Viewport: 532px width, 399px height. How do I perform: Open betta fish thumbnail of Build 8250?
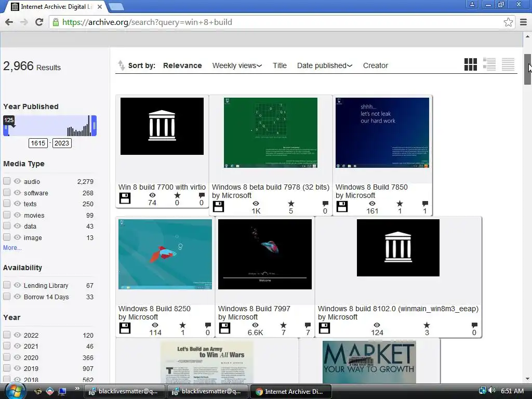tap(165, 254)
